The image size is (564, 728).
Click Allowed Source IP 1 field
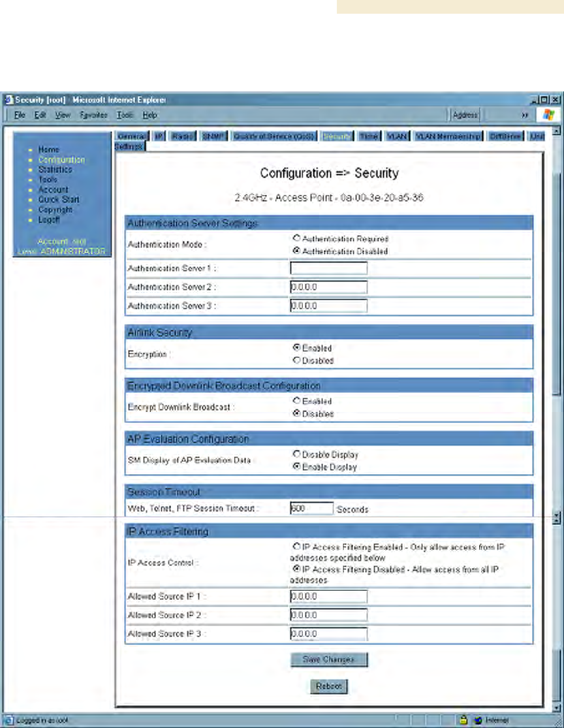(328, 596)
